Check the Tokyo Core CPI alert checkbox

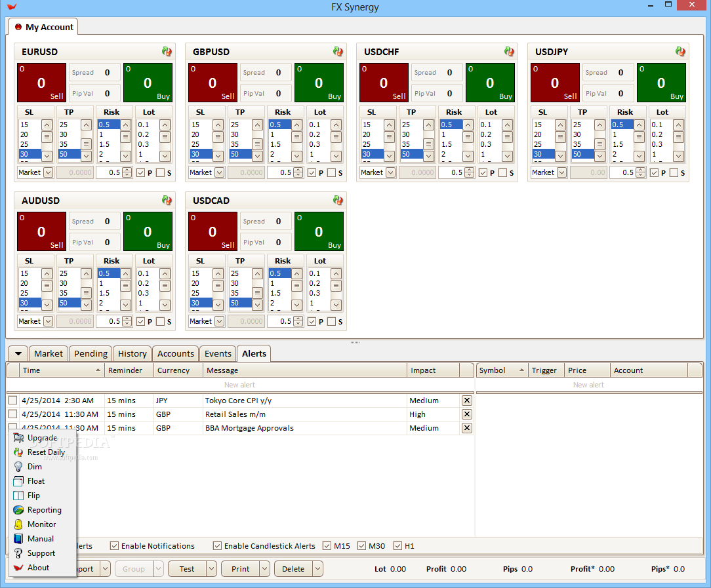click(x=12, y=401)
